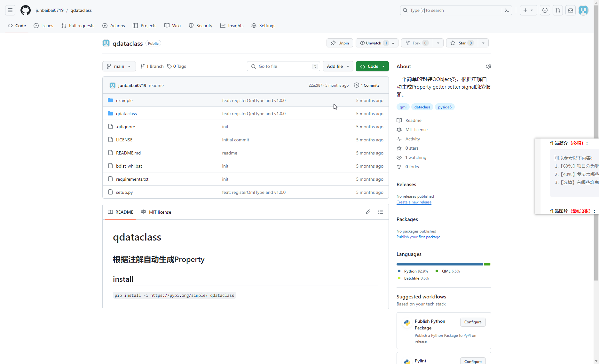The image size is (599, 364).
Task: Select the README tab in file viewer
Action: [121, 212]
